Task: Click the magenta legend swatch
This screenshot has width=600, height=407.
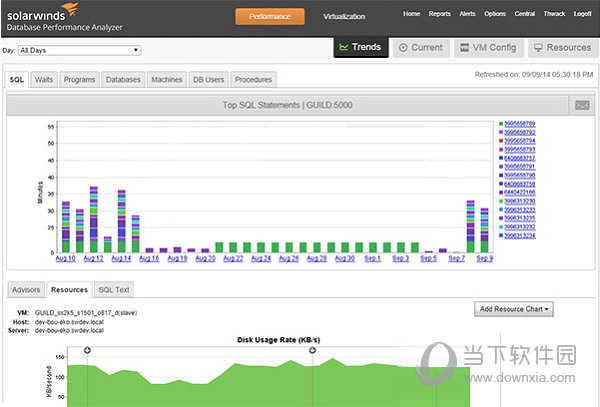Action: click(x=501, y=132)
